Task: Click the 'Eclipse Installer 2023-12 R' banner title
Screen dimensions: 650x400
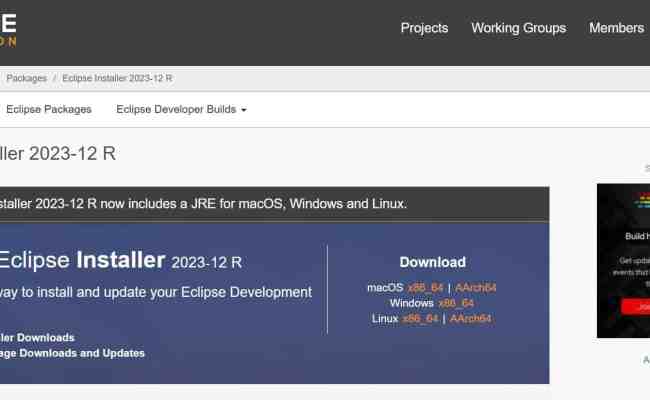Action: (120, 260)
